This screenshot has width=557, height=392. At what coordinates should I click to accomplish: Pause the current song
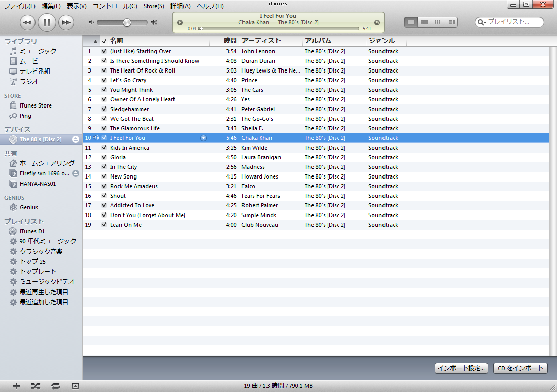47,22
